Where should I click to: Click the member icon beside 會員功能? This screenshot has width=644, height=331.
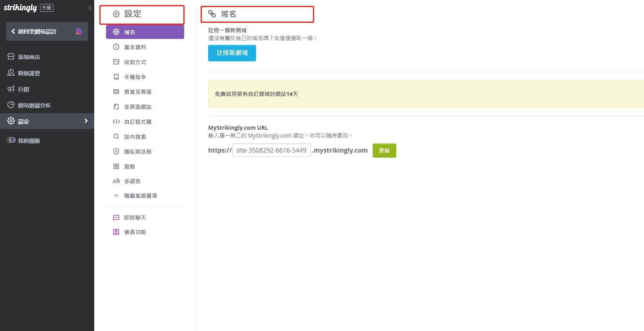pos(116,232)
